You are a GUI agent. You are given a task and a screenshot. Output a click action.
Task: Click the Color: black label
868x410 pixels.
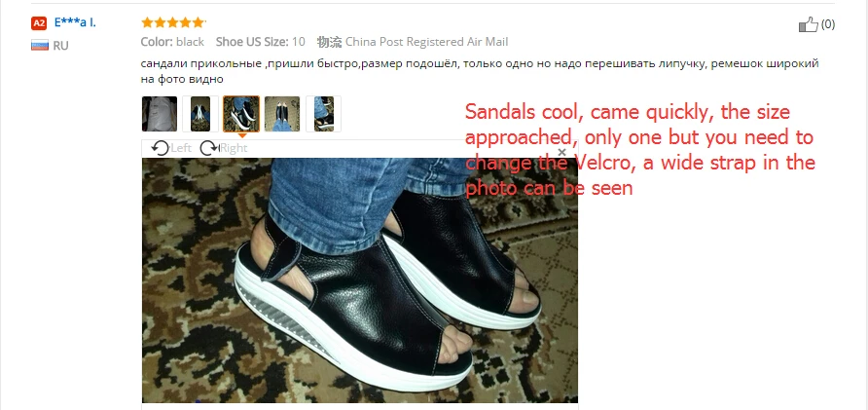point(172,42)
